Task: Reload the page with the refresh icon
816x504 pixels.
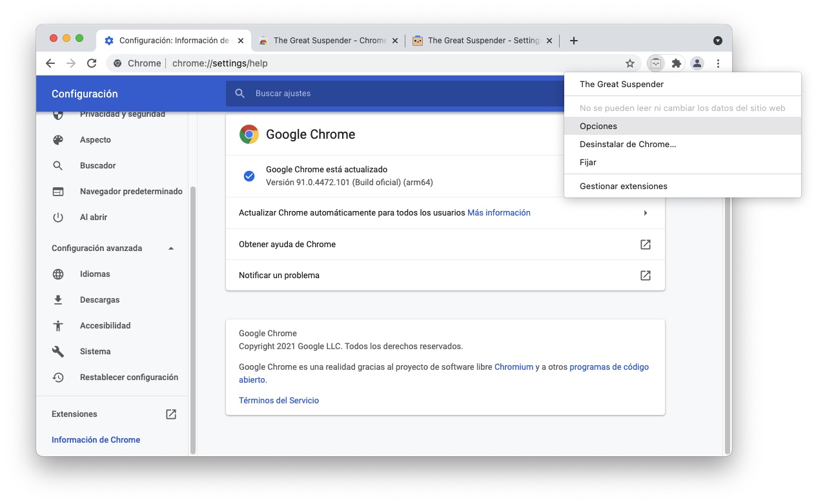Action: [x=92, y=63]
